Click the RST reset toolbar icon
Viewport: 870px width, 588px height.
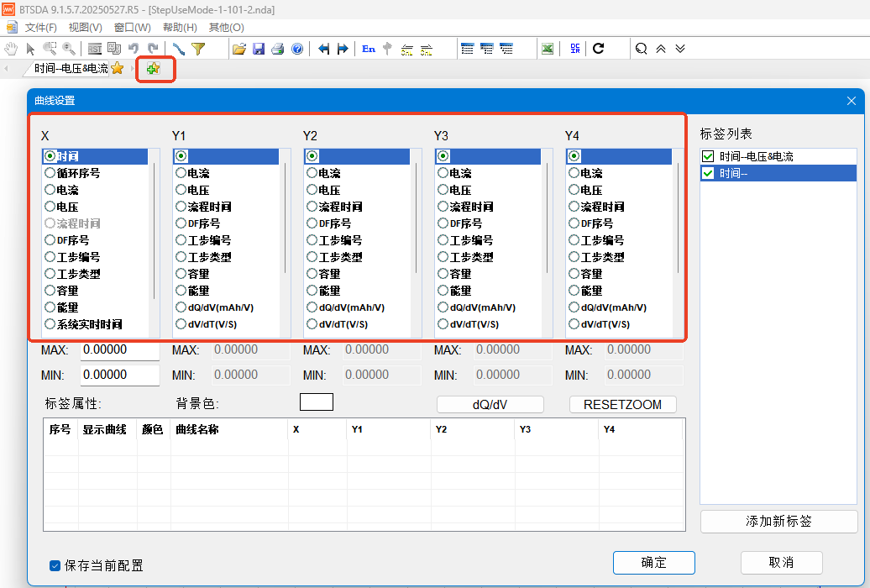point(95,49)
